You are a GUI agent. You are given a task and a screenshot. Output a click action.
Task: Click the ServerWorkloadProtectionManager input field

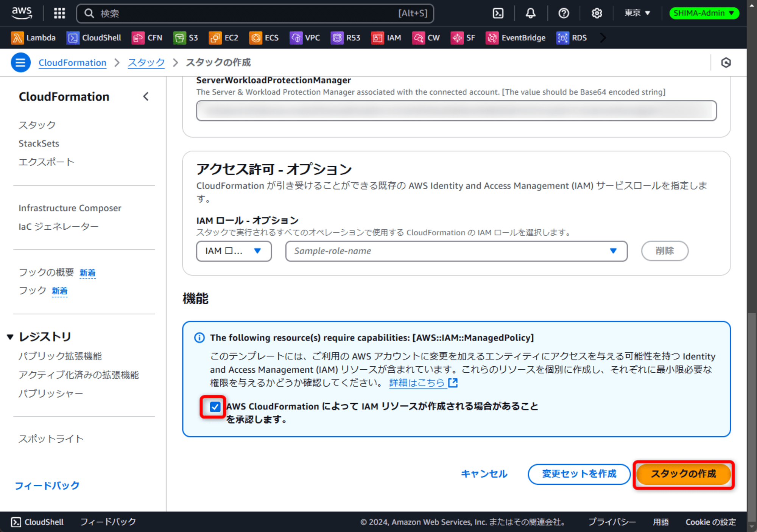[x=456, y=110]
